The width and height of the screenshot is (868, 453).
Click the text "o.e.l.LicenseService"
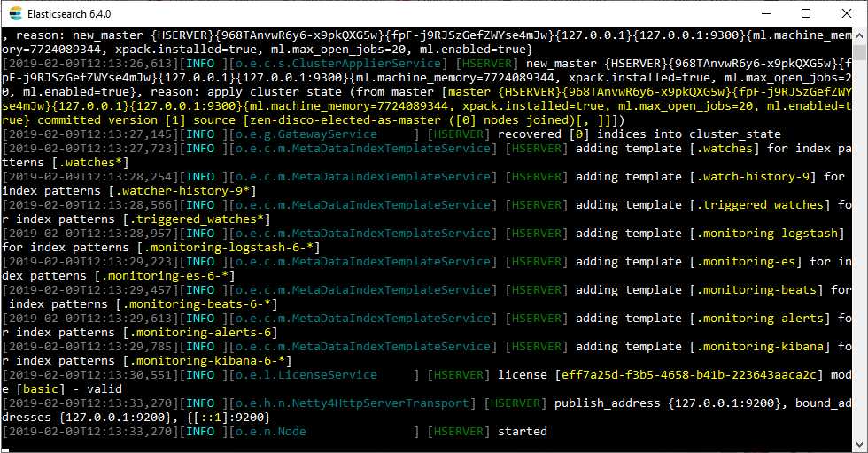point(306,375)
